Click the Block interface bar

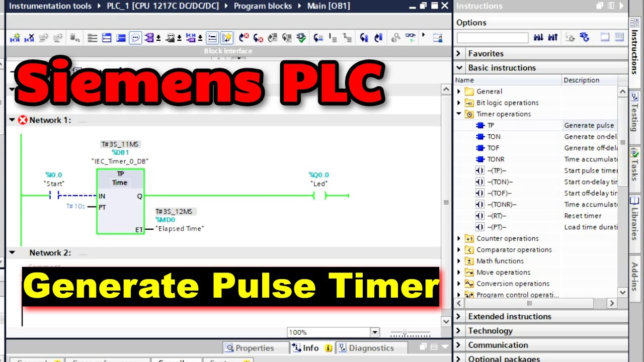(x=228, y=51)
